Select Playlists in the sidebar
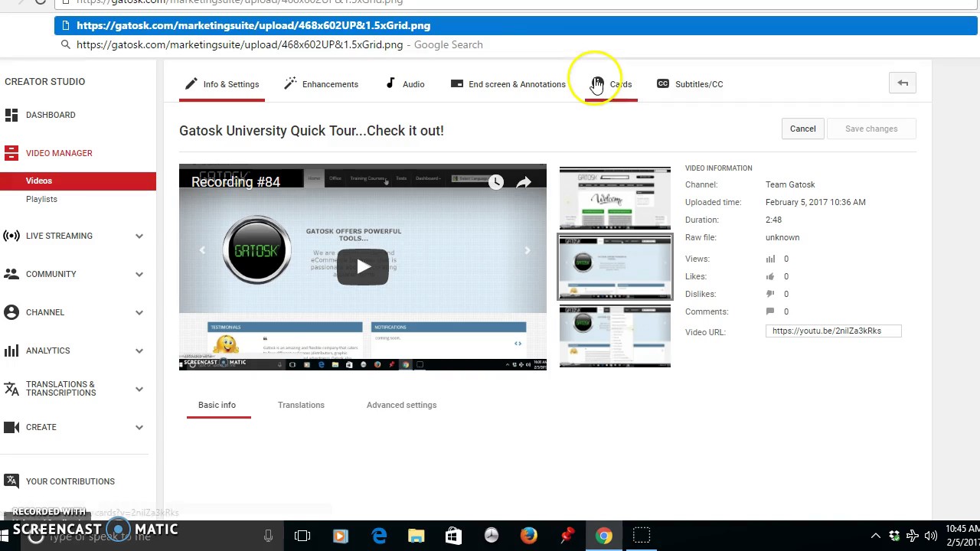Viewport: 980px width, 551px height. tap(41, 199)
